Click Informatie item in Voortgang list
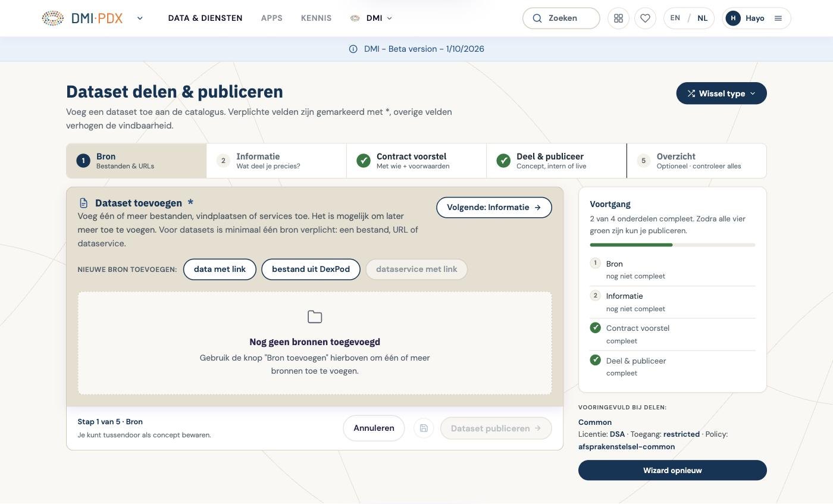The width and height of the screenshot is (833, 504). 672,302
